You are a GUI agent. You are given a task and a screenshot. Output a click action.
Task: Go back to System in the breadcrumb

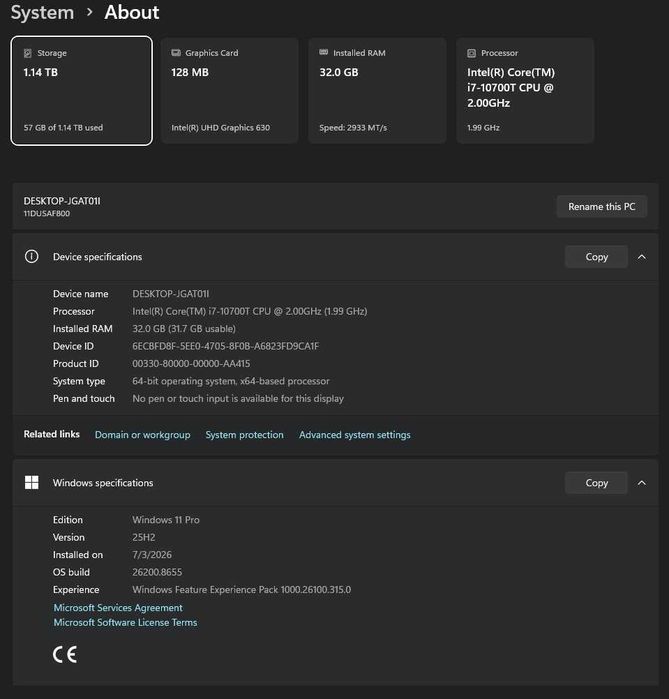[42, 12]
